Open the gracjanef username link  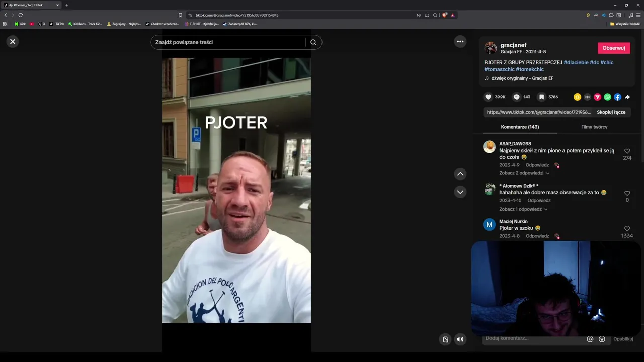(513, 45)
